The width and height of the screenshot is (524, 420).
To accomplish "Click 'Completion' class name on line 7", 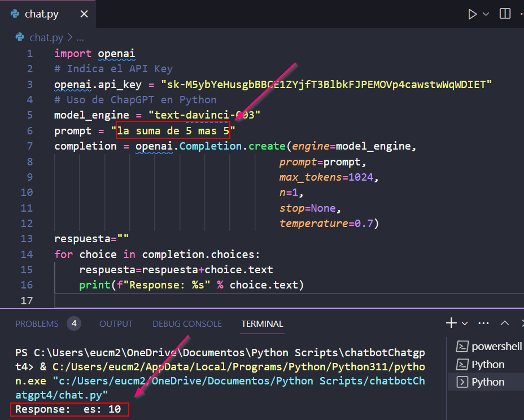I will coord(211,146).
